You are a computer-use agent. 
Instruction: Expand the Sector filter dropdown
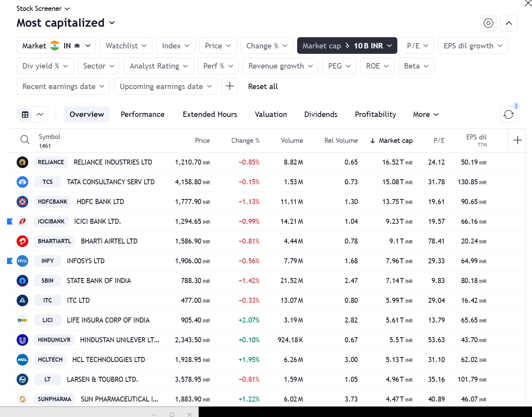pyautogui.click(x=99, y=66)
